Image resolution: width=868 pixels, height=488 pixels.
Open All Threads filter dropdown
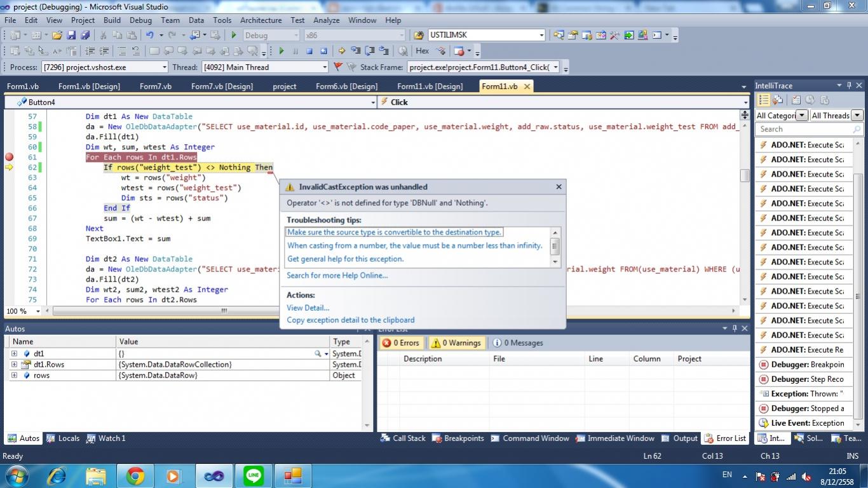tap(857, 116)
